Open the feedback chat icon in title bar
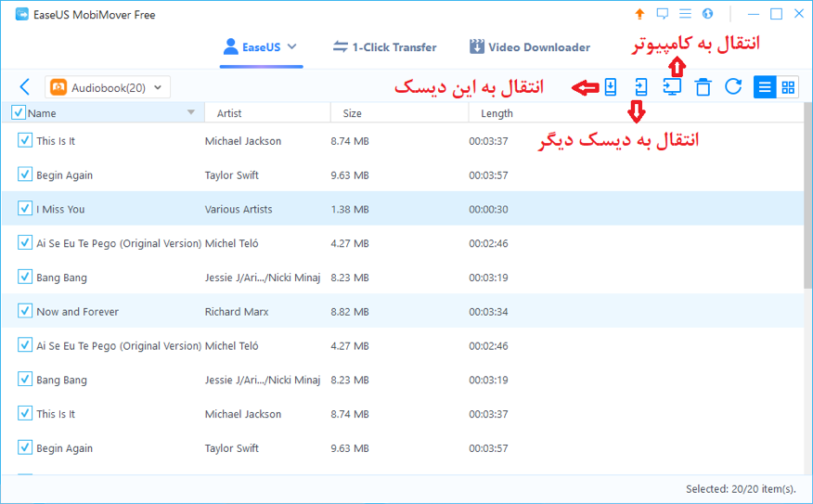Viewport: 813px width, 504px height. tap(662, 14)
